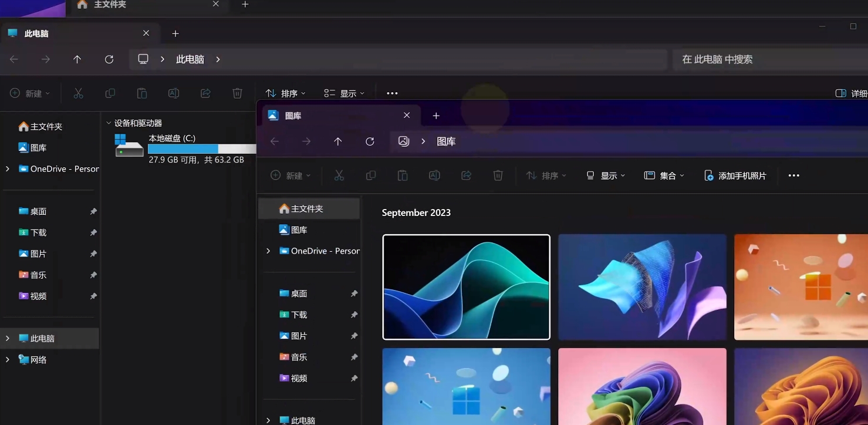Click Delete trash icon in 图库 window toolbar
Screen dimensions: 868x425
(498, 176)
